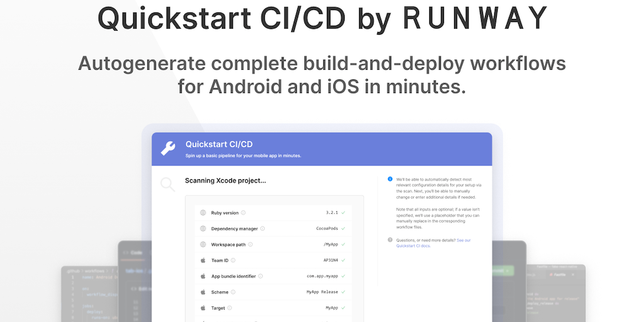This screenshot has height=322, width=644.
Task: Click the green checkmark after AP31N4
Action: (x=343, y=260)
